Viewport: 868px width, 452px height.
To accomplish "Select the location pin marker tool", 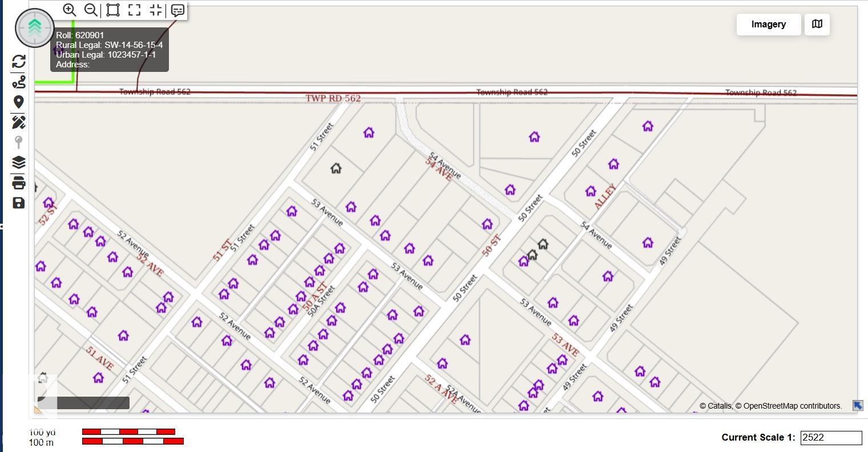I will pos(19,102).
